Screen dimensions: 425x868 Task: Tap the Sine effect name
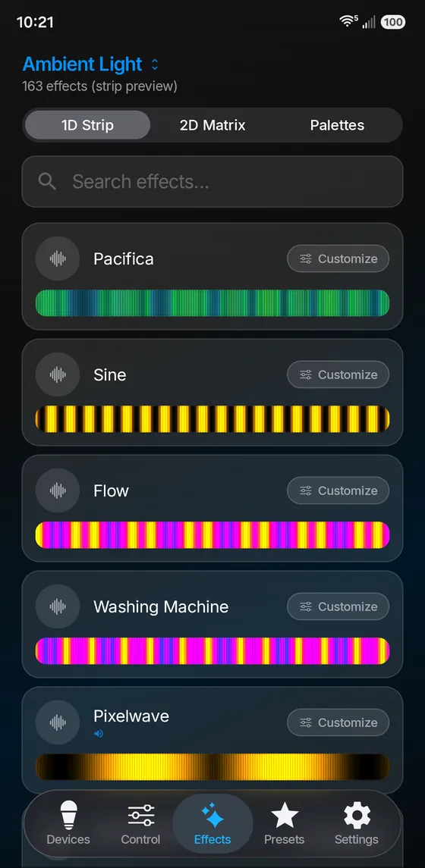(x=110, y=374)
